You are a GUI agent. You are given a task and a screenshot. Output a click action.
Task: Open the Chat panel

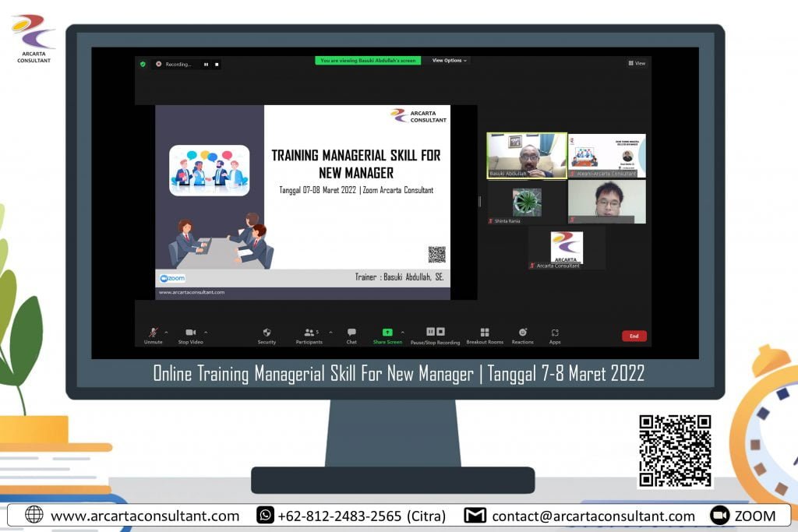351,333
